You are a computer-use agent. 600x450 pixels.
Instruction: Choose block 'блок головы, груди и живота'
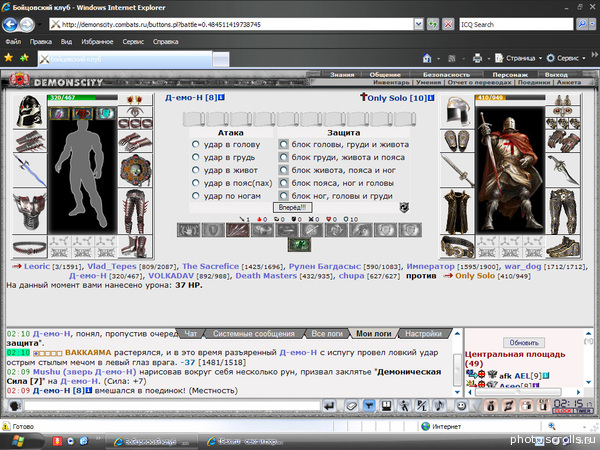[283, 144]
